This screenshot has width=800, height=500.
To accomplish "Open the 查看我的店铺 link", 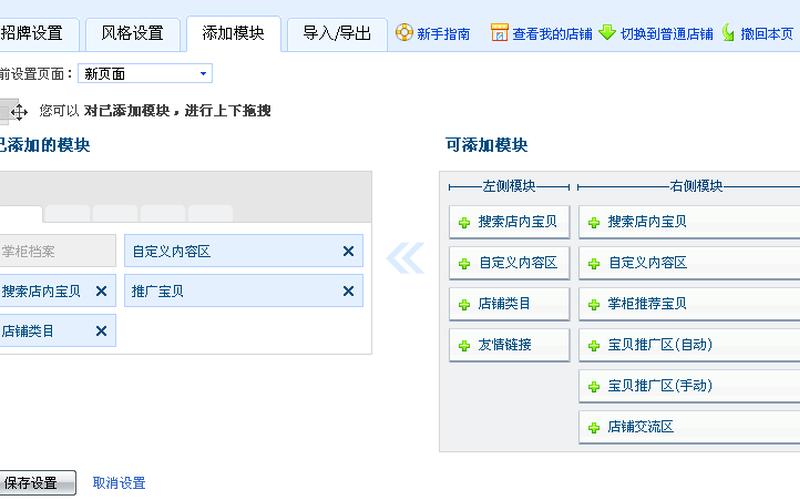I will pyautogui.click(x=553, y=34).
